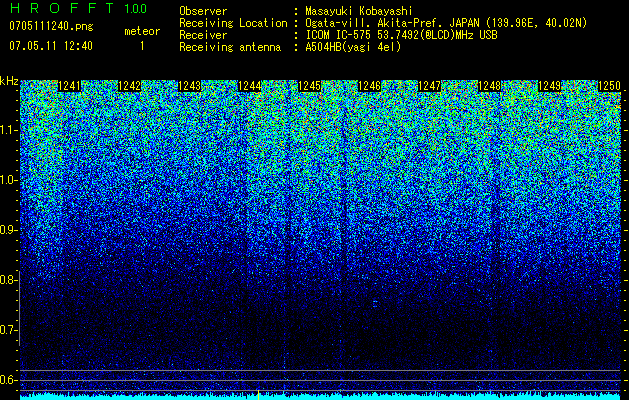
Task: Click the Receiver label
Action: pyautogui.click(x=203, y=35)
